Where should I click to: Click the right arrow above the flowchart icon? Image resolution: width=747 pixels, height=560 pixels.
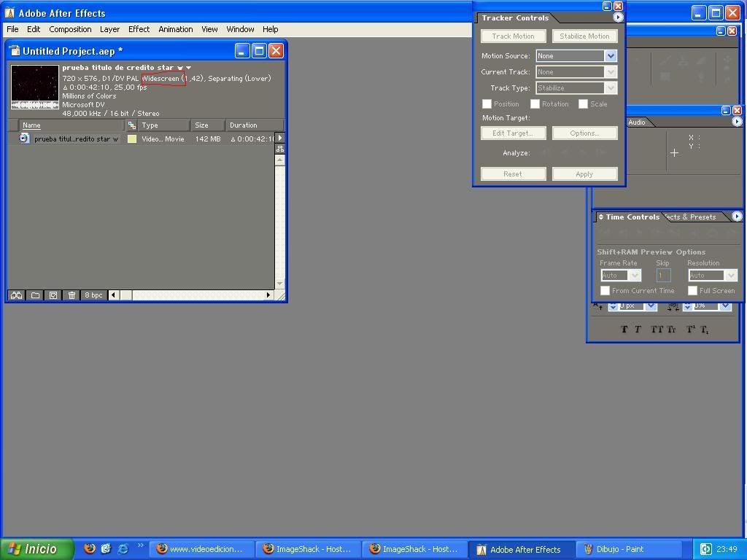tap(280, 138)
